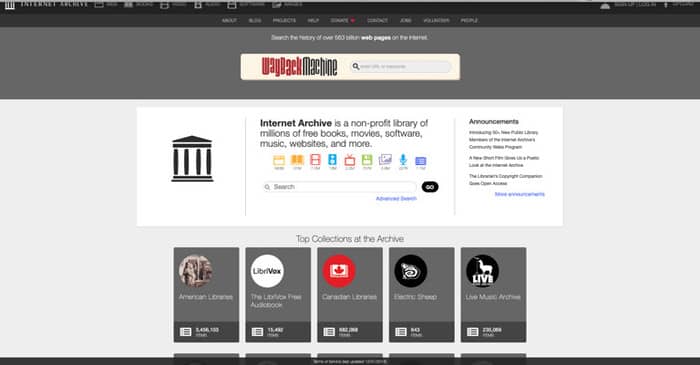Click the 'Announcements' heading
This screenshot has width=700, height=365.
(494, 121)
